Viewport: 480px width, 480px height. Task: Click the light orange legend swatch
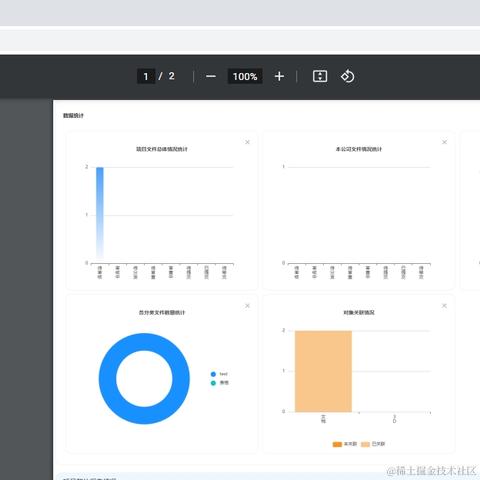coord(366,444)
